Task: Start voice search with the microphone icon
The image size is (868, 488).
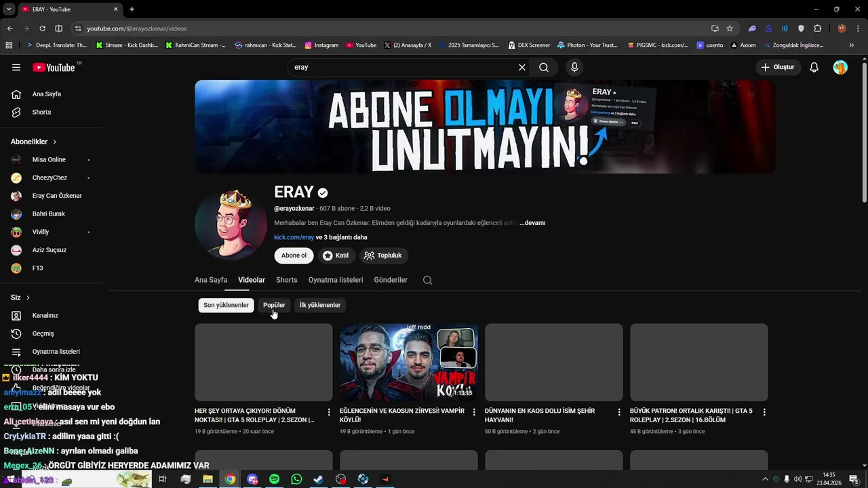Action: point(574,67)
